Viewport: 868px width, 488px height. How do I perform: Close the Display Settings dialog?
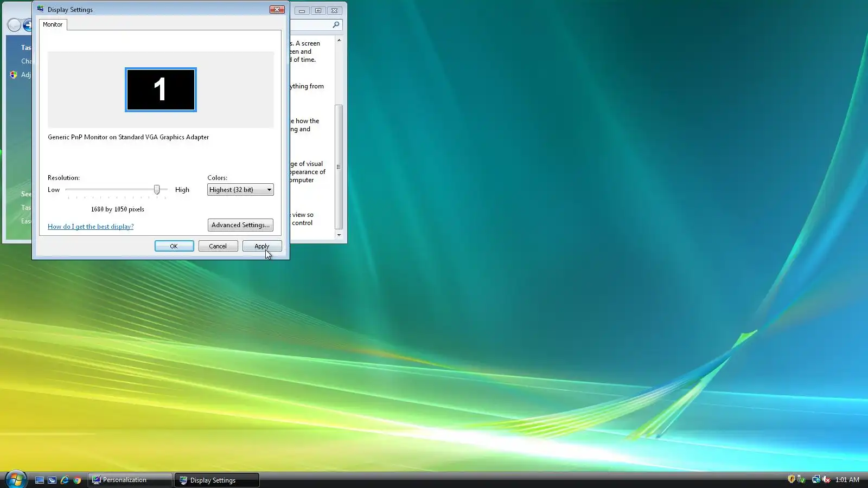pos(277,10)
